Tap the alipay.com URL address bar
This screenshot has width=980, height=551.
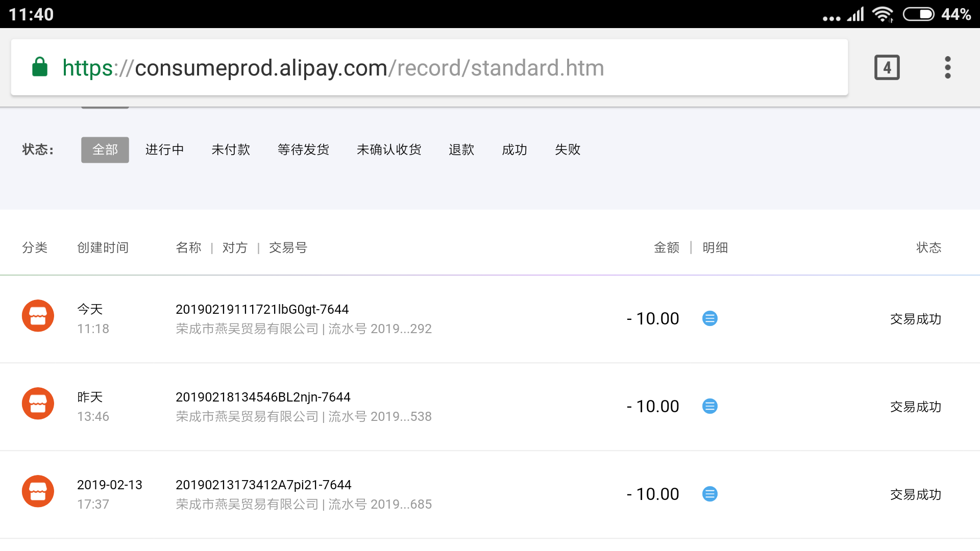[429, 67]
